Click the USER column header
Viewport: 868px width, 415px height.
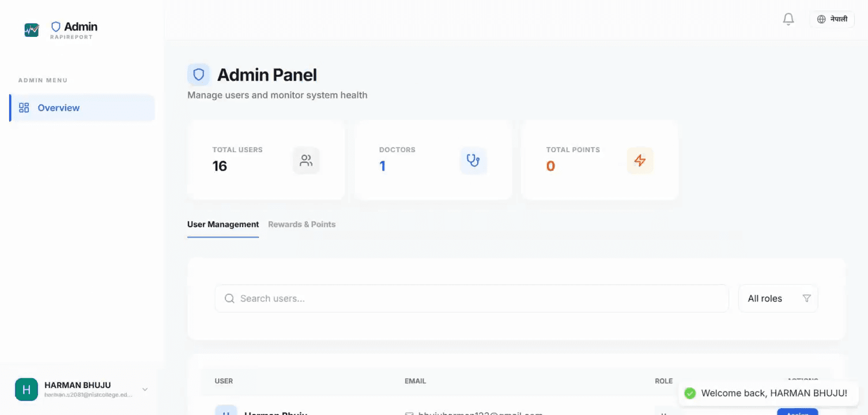[224, 381]
